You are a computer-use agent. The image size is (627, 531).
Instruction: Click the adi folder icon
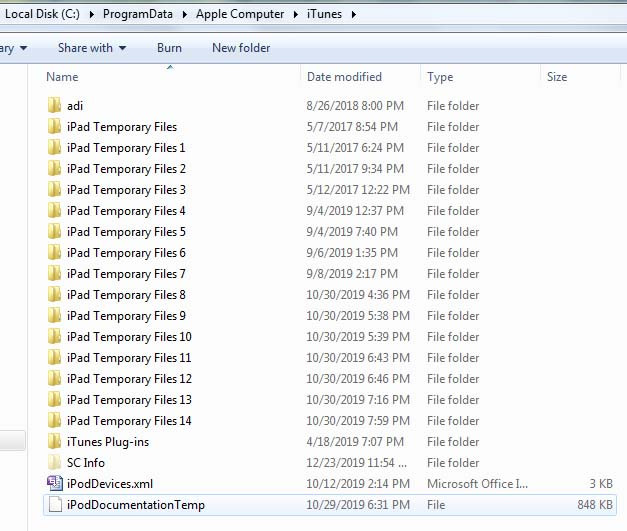point(54,106)
